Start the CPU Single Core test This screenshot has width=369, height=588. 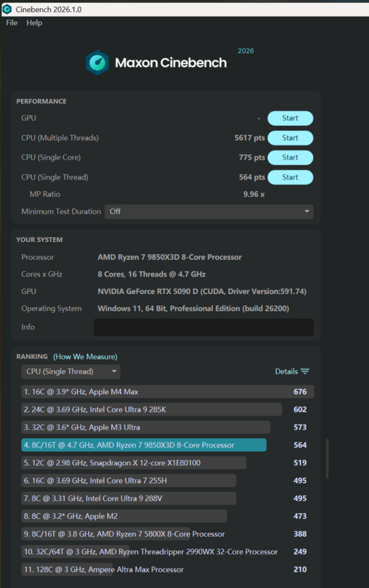[x=290, y=158]
